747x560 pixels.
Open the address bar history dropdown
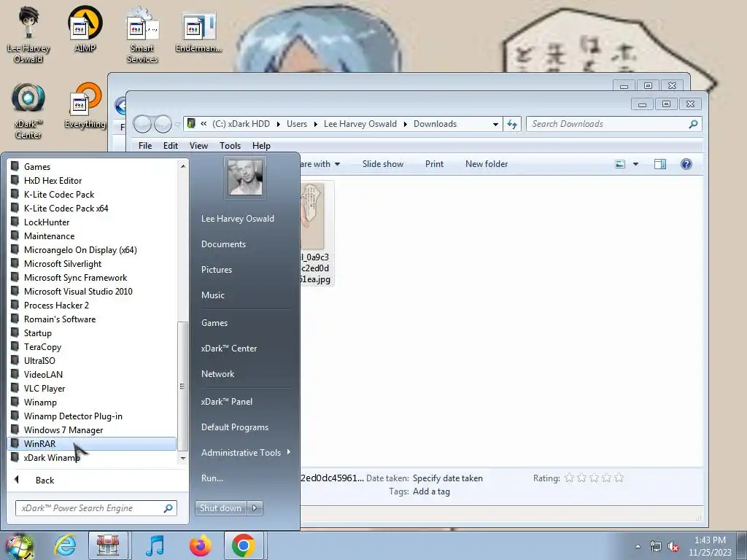495,124
